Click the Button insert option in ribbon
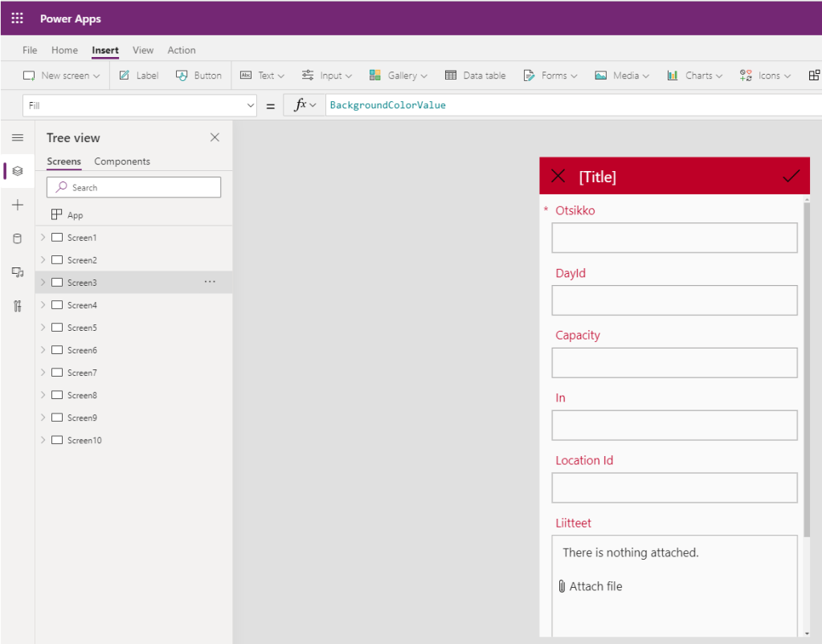 [198, 75]
